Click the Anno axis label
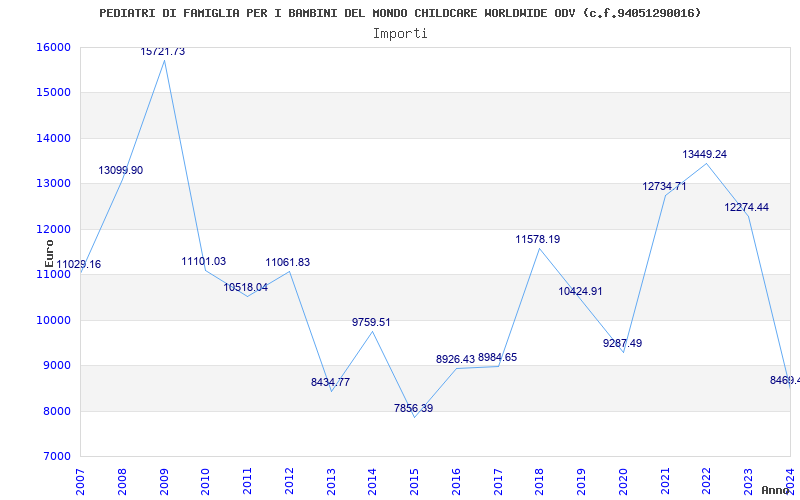This screenshot has width=800, height=500. click(x=776, y=490)
